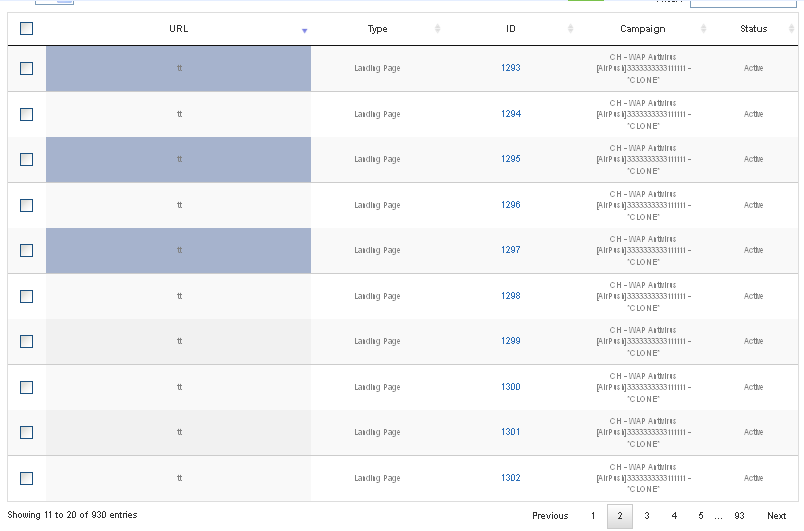Open landing page ID 1301 link
The width and height of the screenshot is (804, 531).
[x=511, y=432]
